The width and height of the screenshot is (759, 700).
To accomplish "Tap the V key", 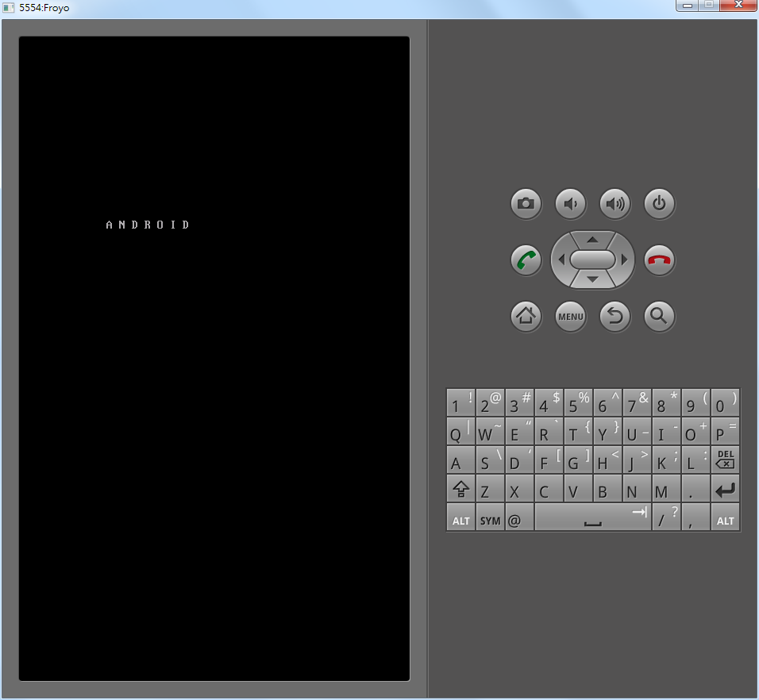I will [x=579, y=489].
